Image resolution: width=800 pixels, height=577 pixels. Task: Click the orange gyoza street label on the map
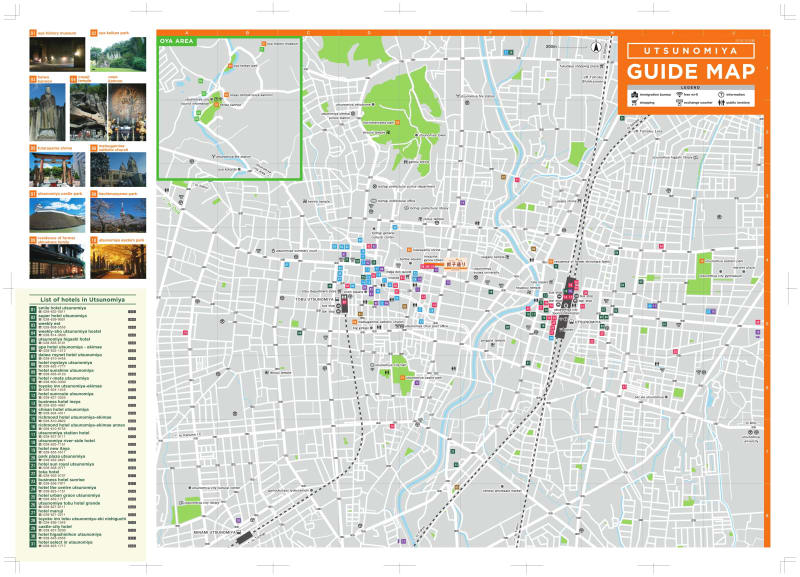click(454, 264)
